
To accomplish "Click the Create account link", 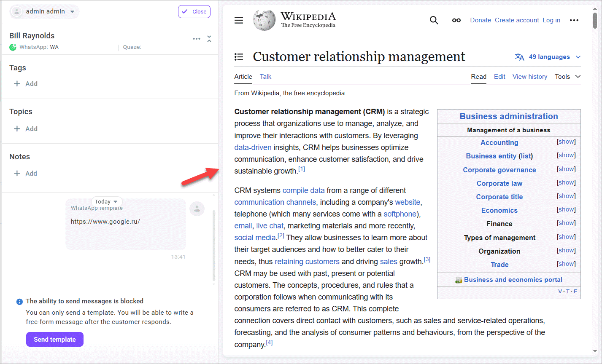I will [517, 20].
